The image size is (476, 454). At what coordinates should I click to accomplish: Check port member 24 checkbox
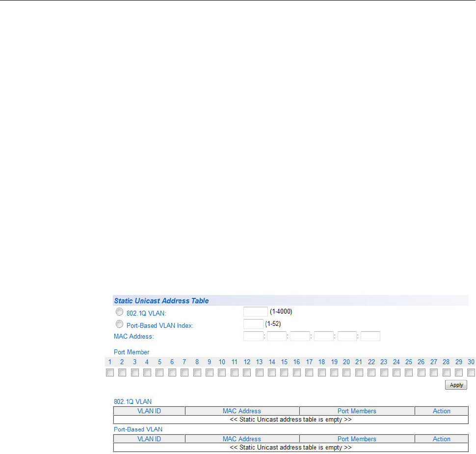(396, 373)
